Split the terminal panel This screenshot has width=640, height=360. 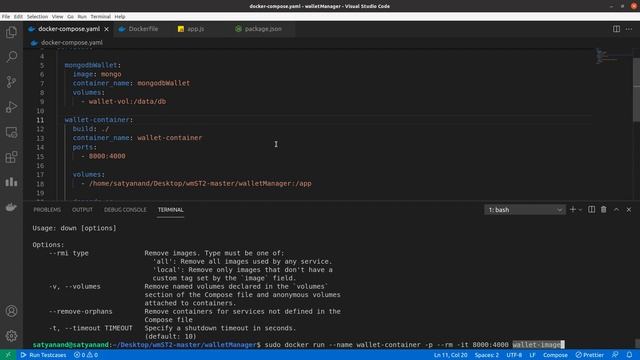pos(591,209)
